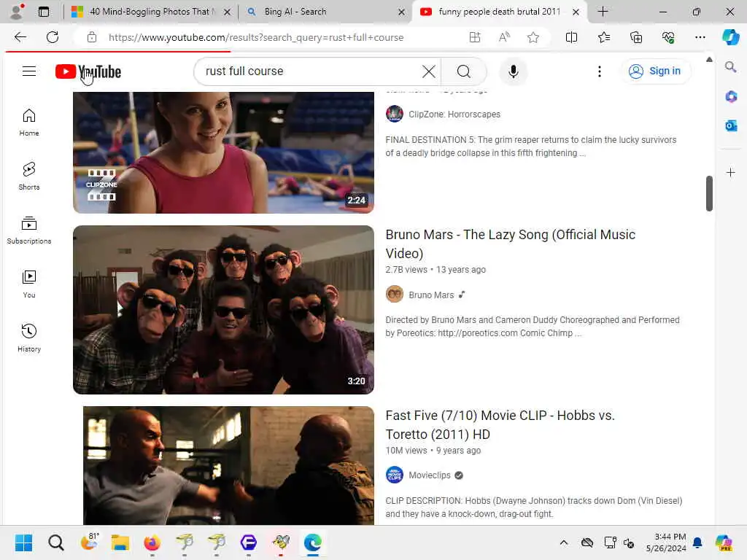Image resolution: width=747 pixels, height=560 pixels.
Task: Open Subscriptions in sidebar
Action: (x=29, y=230)
